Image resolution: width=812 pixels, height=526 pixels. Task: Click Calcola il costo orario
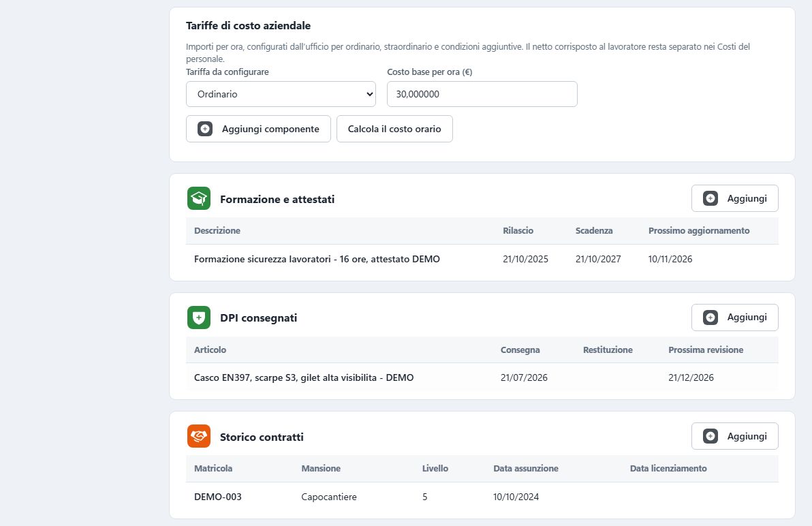(394, 129)
